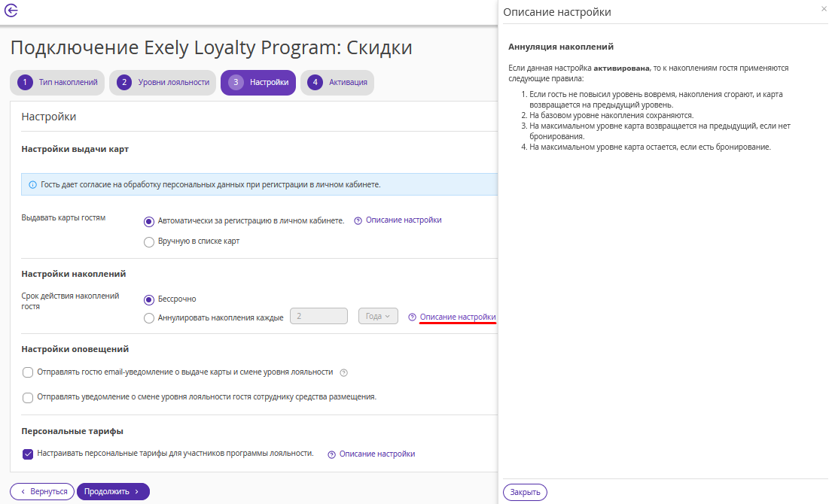Switch to 'Тип накоплений' step tab

(57, 82)
